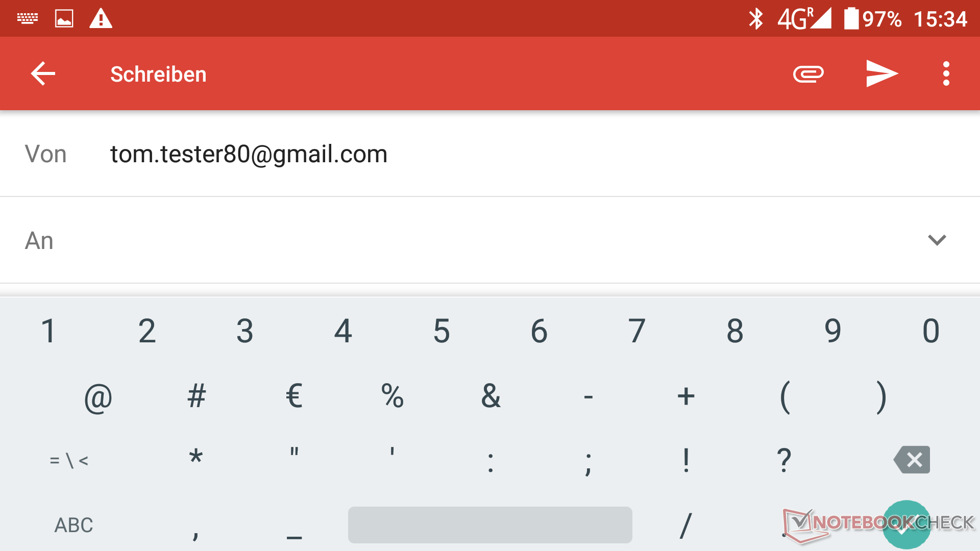The width and height of the screenshot is (980, 551).
Task: Expand the Cc/Bcc chevron in the An row
Action: pos(937,240)
